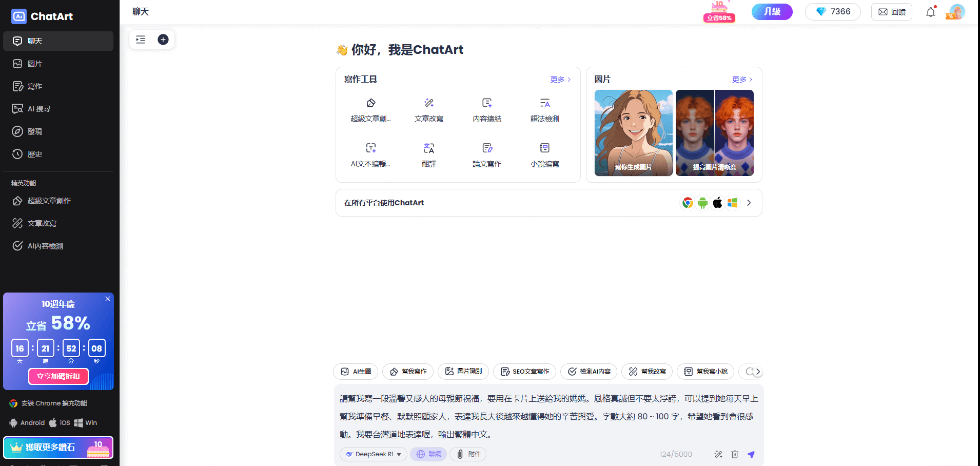Click the 獲取更多鑽石 button
The width and height of the screenshot is (980, 466).
point(58,448)
